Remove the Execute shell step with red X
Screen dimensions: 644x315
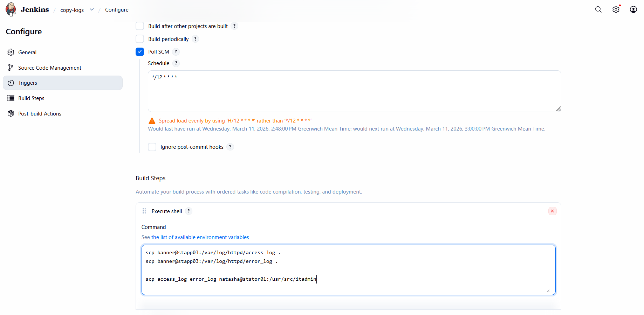pos(552,211)
